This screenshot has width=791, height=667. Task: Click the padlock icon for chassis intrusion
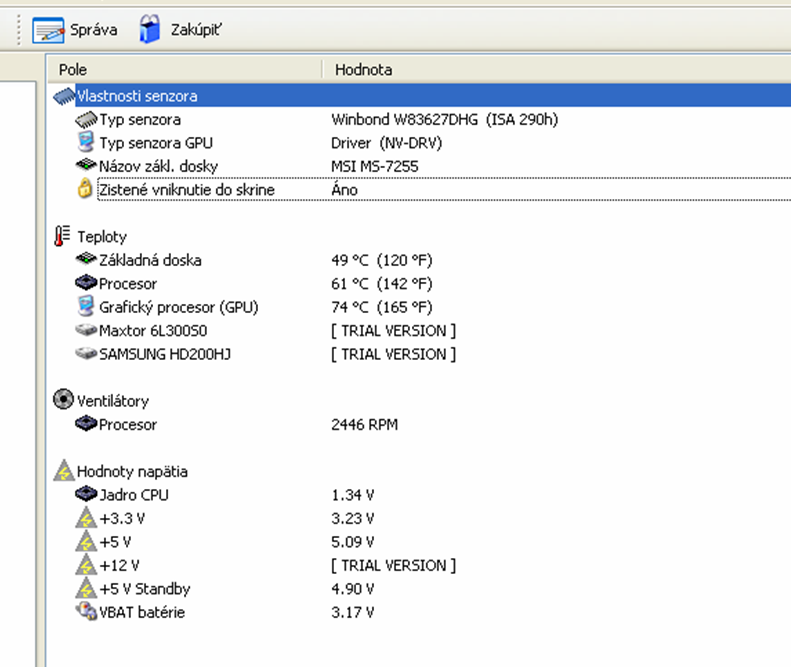pyautogui.click(x=85, y=188)
